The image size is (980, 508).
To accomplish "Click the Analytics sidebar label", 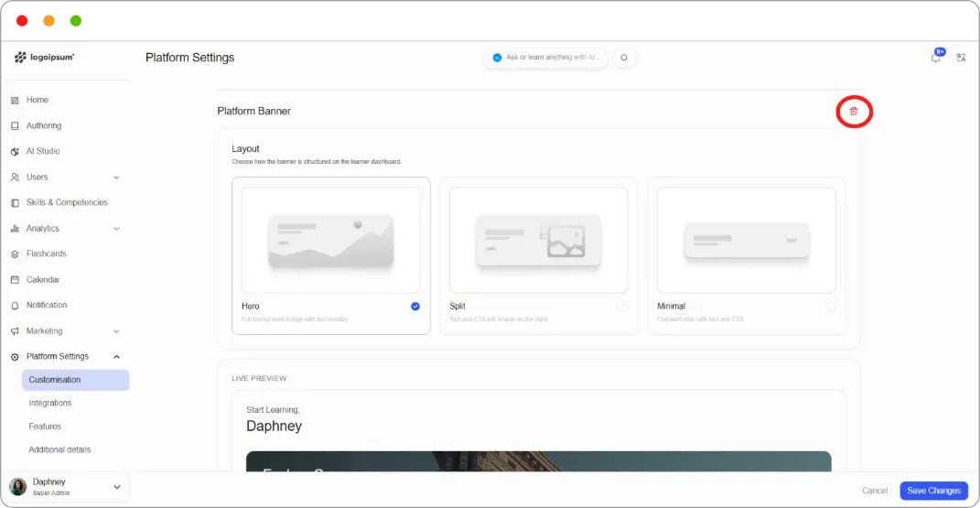I will coord(42,228).
